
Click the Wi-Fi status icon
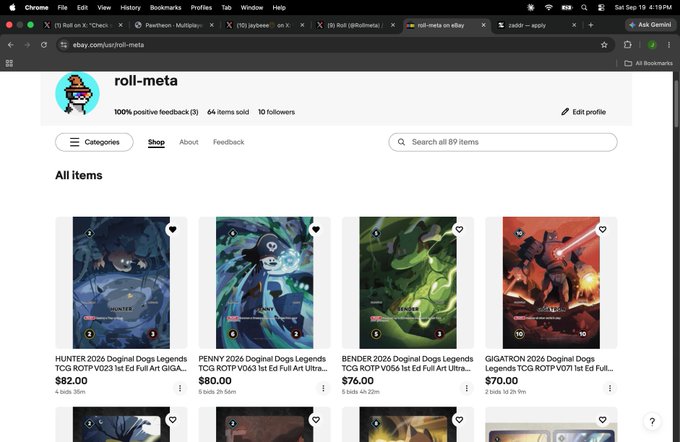click(549, 7)
